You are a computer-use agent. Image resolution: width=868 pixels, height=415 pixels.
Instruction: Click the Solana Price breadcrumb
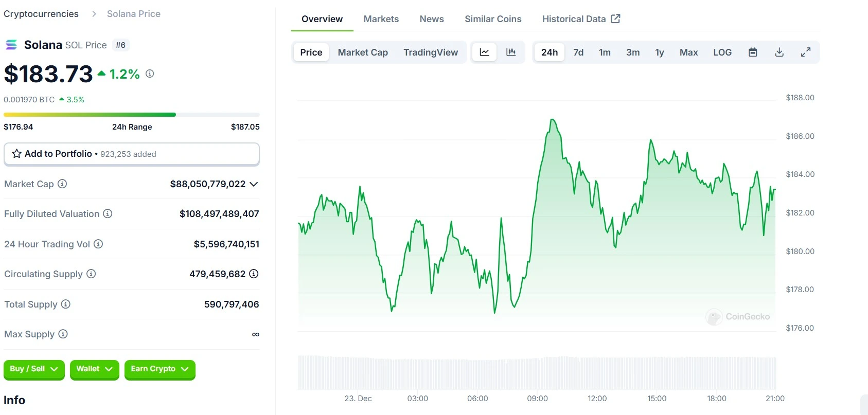pyautogui.click(x=134, y=14)
